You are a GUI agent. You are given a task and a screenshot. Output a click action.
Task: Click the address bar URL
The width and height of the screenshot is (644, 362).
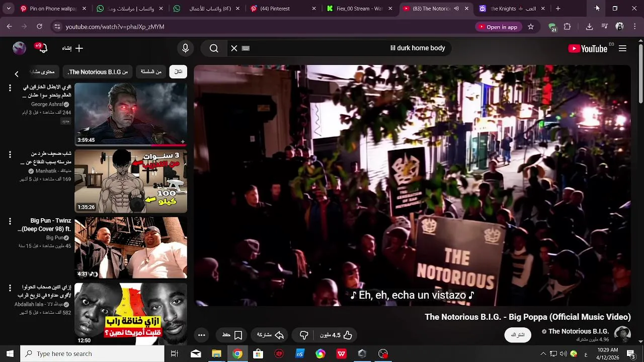point(115,27)
